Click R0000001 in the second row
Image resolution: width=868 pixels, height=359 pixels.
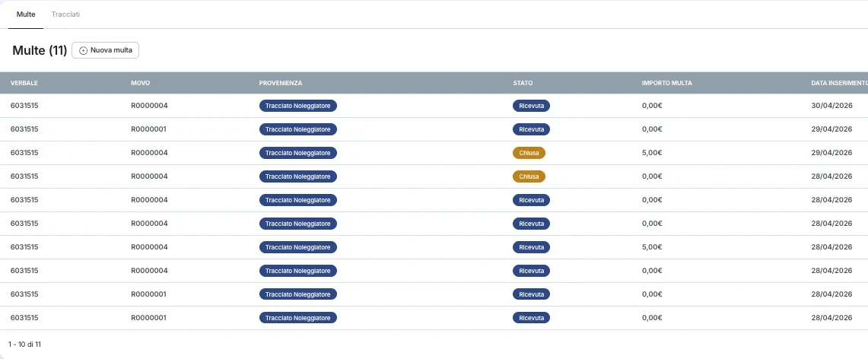(149, 129)
